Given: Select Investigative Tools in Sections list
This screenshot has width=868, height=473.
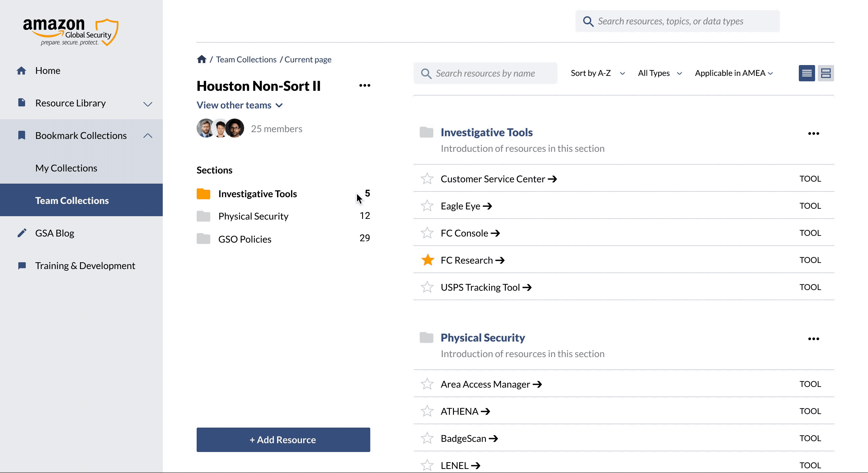Looking at the screenshot, I should (283, 194).
